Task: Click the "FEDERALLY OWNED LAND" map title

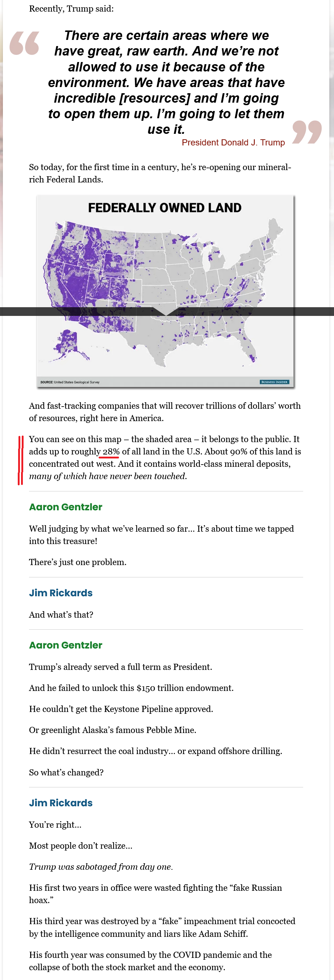Action: (x=165, y=208)
